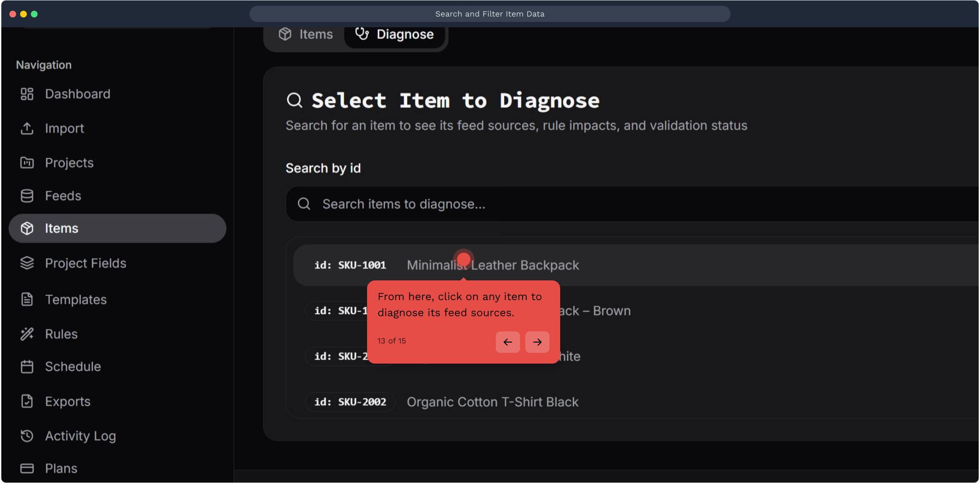Open Projects via its folder icon
This screenshot has width=980, height=483.
click(x=27, y=163)
